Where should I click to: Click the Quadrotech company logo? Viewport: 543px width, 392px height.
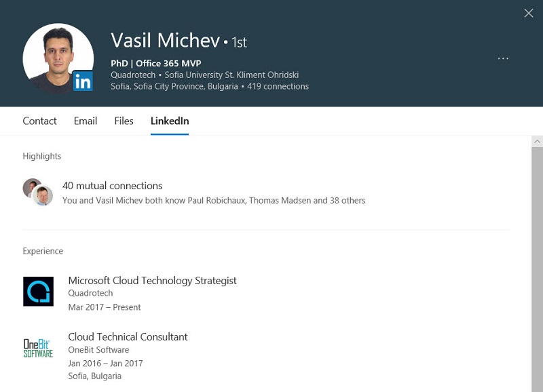click(x=39, y=292)
